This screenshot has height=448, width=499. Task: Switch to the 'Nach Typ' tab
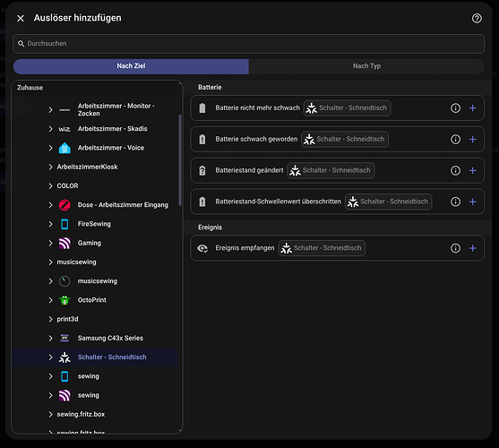[x=366, y=66]
